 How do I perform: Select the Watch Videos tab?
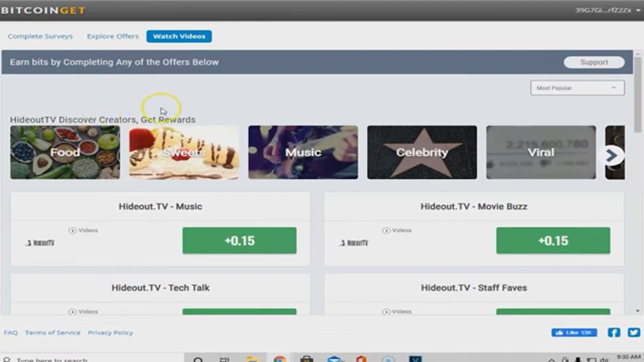click(179, 36)
